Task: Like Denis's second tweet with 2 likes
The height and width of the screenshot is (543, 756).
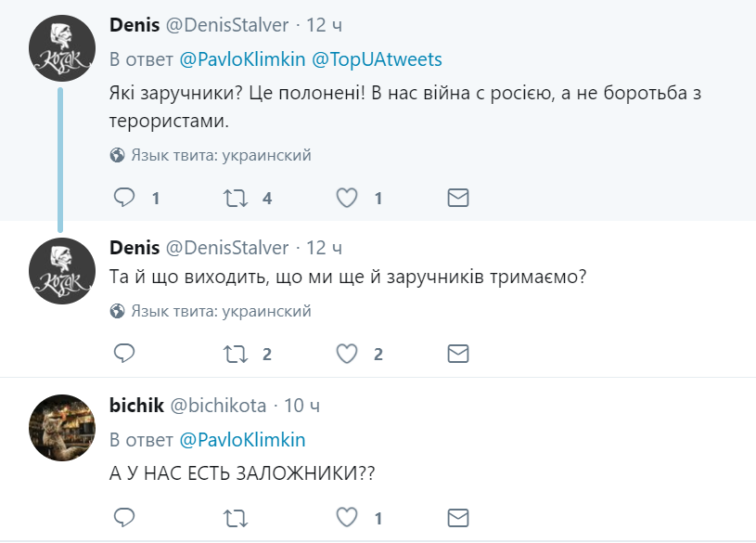Action: point(347,354)
